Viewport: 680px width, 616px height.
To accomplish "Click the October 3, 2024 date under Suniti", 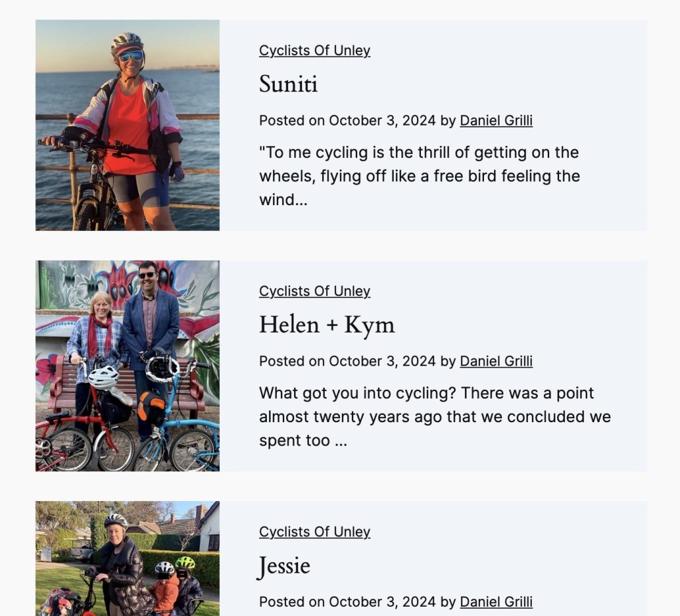I will coord(382,120).
